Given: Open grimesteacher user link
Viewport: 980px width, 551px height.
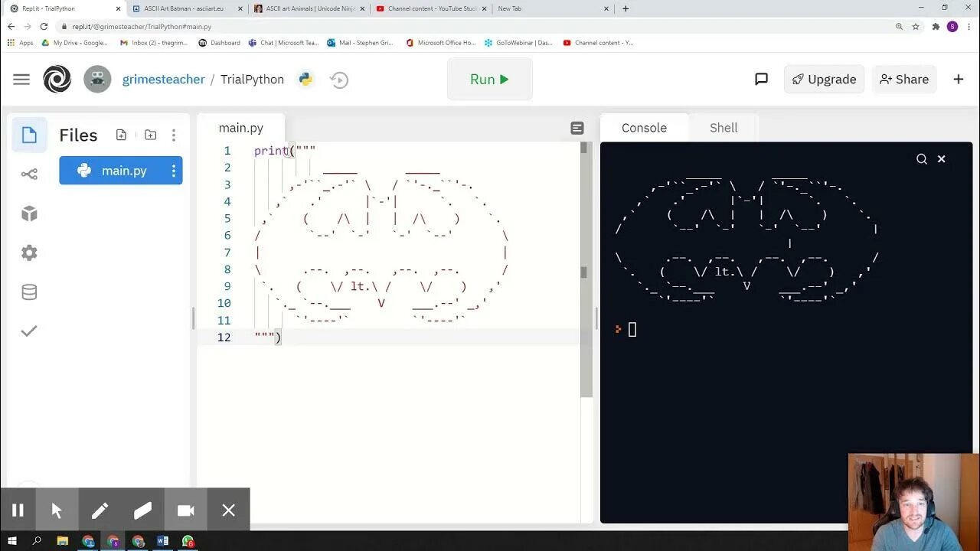Looking at the screenshot, I should point(164,79).
